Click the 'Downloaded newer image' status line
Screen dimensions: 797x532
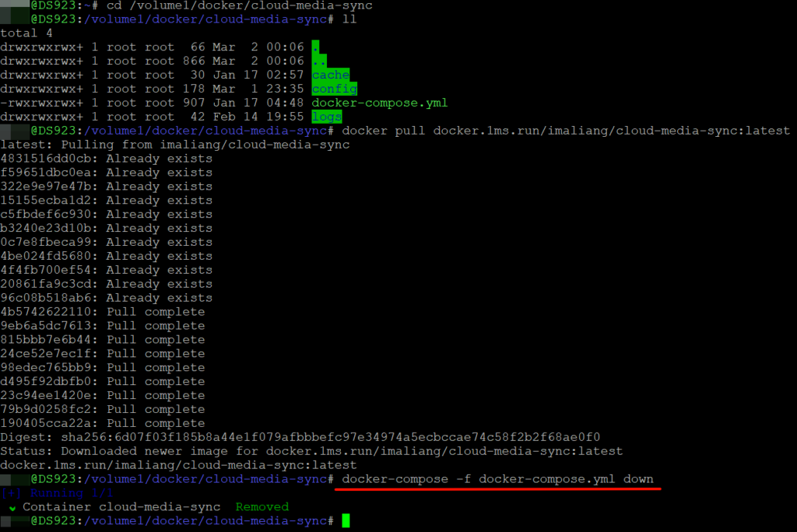311,451
